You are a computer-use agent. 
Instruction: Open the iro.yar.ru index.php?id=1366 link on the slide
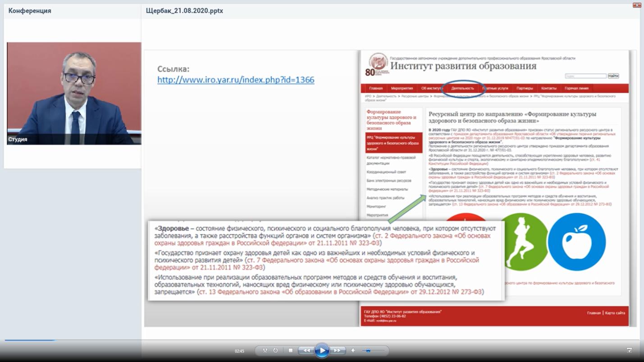(236, 80)
